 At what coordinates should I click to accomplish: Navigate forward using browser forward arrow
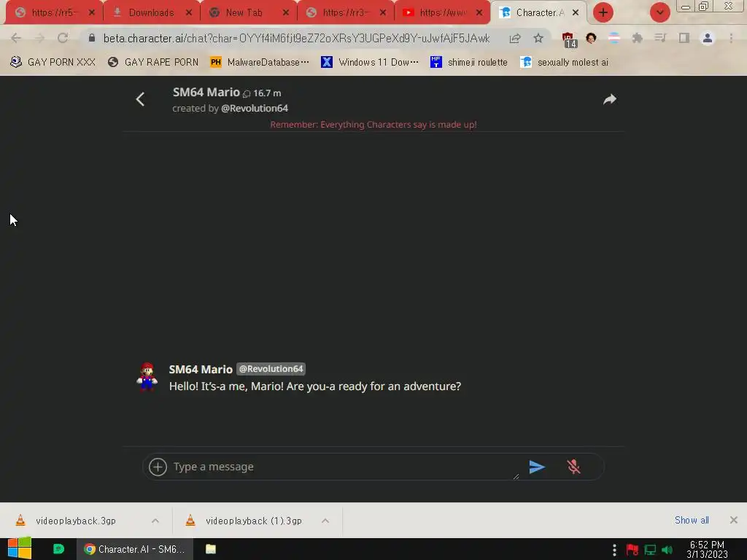39,38
